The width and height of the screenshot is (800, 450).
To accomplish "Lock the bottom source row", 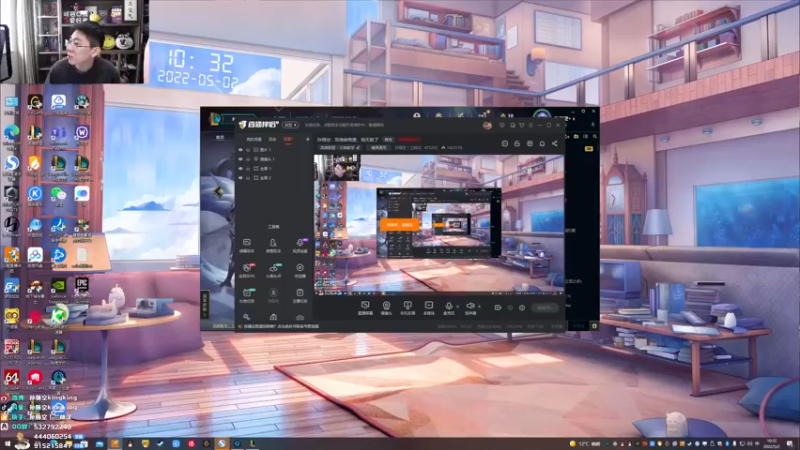I will (248, 178).
